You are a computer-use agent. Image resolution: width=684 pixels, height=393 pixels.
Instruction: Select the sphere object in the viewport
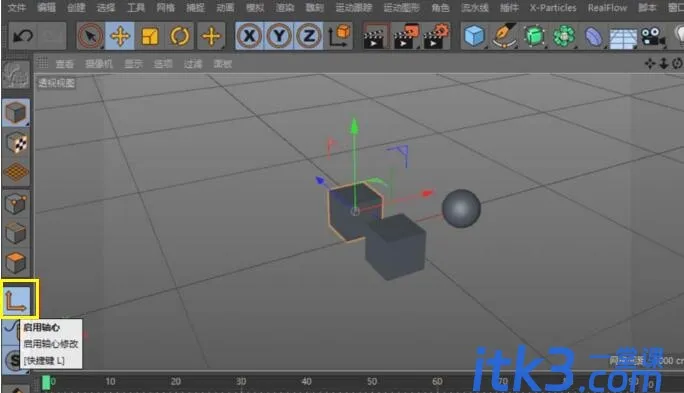(x=461, y=208)
